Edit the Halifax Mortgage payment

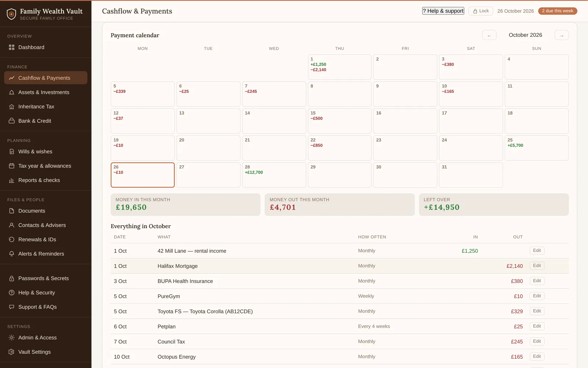[537, 266]
